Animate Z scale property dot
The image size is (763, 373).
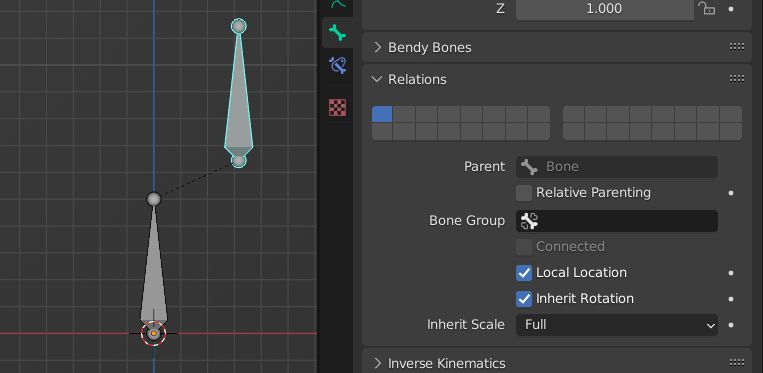pyautogui.click(x=731, y=9)
